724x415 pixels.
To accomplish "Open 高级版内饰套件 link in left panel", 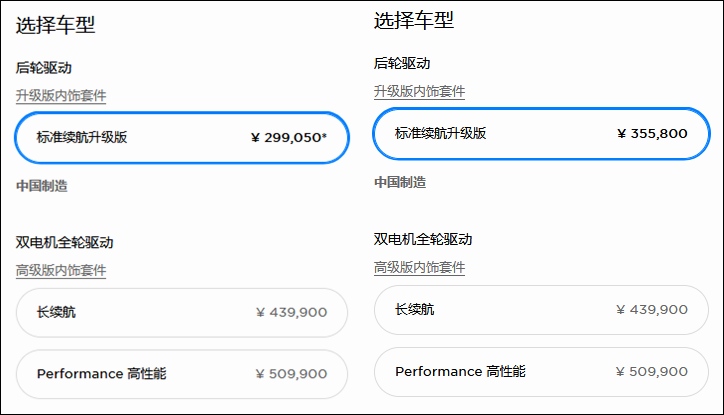I will coord(61,270).
